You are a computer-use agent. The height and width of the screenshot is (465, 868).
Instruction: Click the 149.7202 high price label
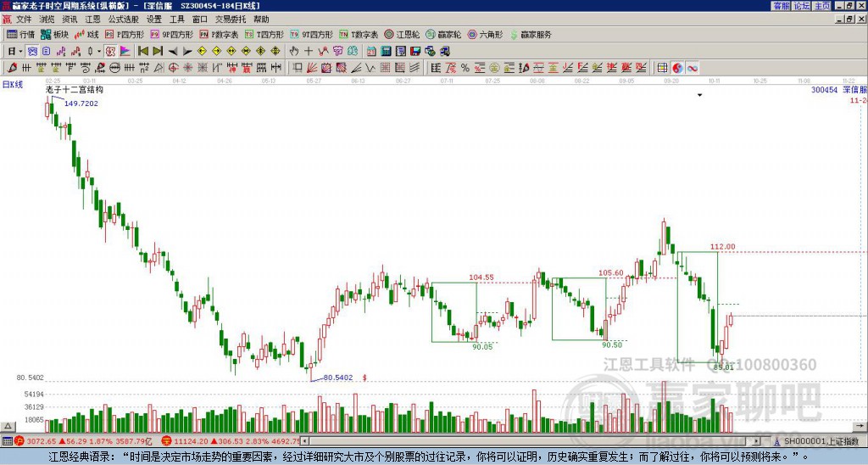tap(81, 103)
